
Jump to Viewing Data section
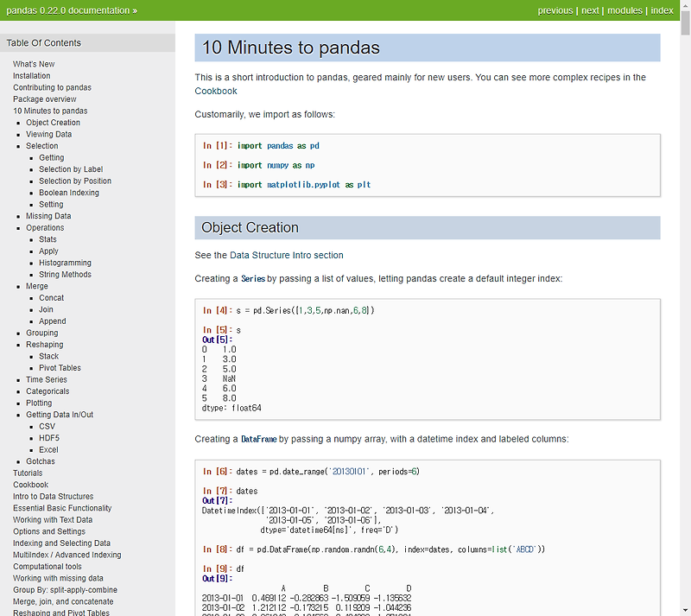tap(48, 135)
